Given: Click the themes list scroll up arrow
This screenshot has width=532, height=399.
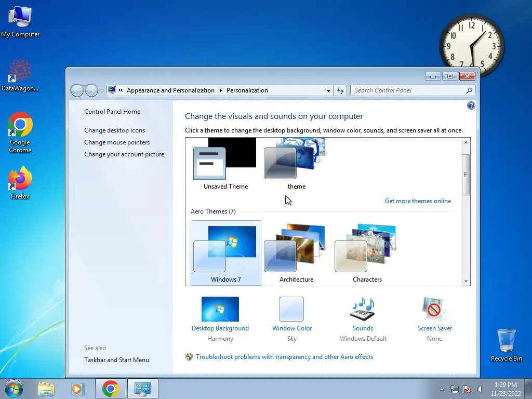Looking at the screenshot, I should (x=466, y=142).
